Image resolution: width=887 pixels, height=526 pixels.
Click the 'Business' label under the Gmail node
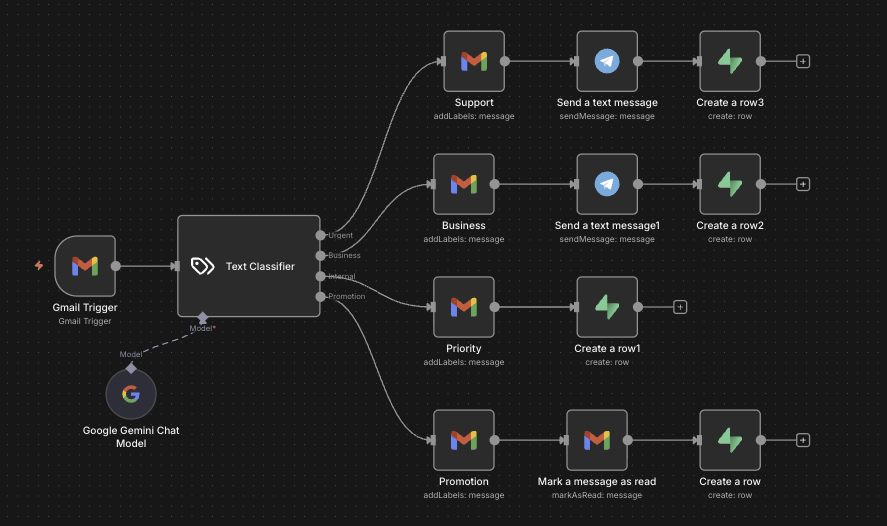coord(464,226)
